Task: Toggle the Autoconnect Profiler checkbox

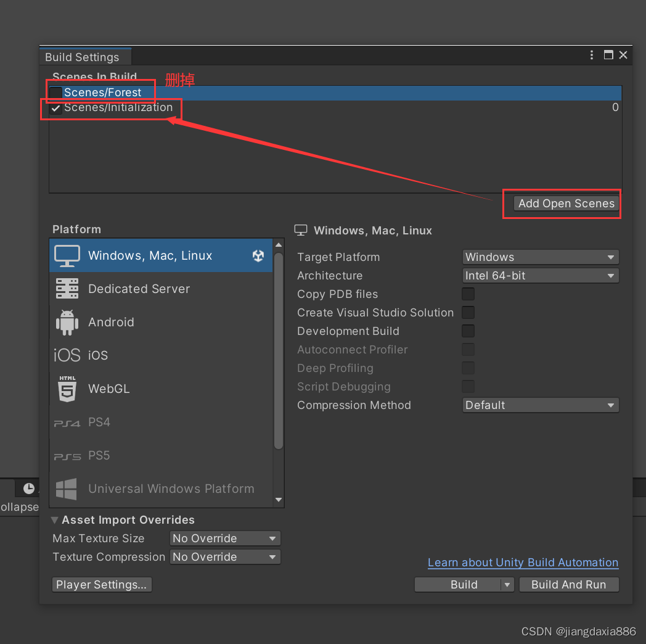Action: coord(468,350)
